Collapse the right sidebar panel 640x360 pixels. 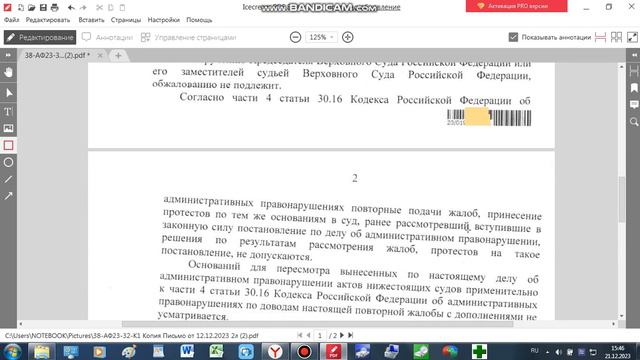point(634,55)
